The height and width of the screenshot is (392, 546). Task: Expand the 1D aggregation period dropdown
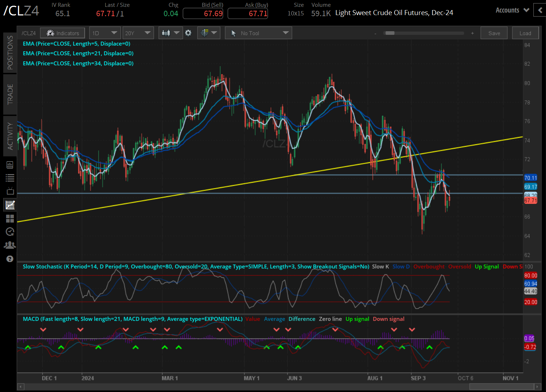[104, 33]
